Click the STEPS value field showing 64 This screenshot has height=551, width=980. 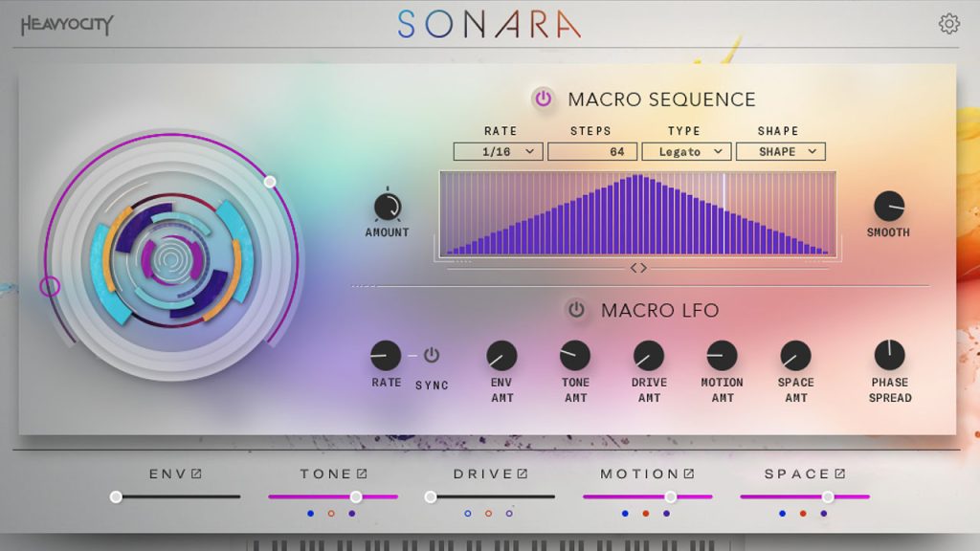[591, 151]
